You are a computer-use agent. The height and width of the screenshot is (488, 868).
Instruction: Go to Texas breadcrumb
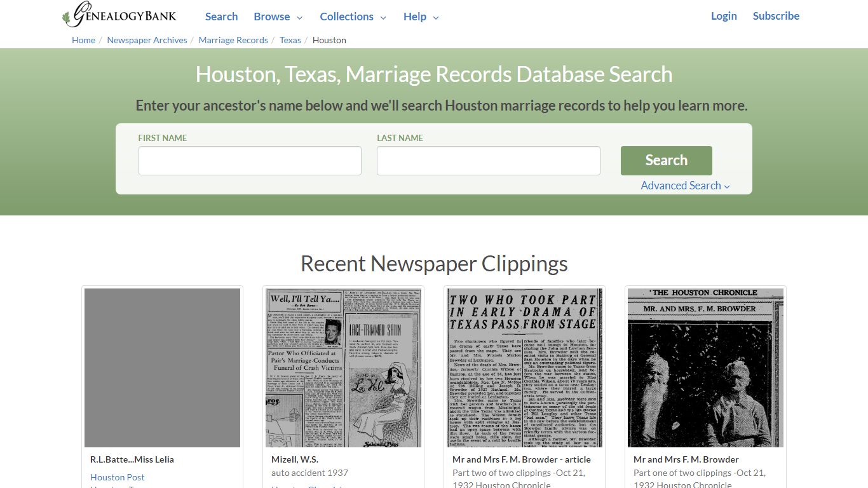tap(290, 40)
